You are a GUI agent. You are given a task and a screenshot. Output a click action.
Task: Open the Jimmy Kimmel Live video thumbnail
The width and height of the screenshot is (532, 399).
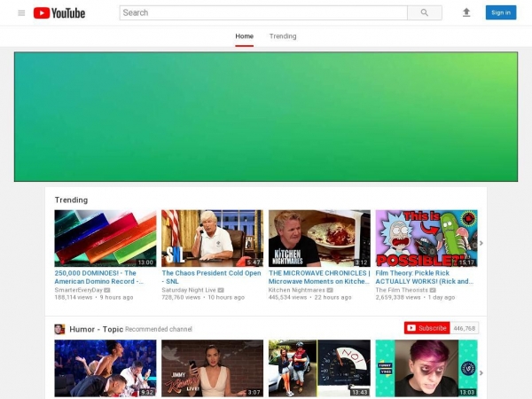pos(212,368)
